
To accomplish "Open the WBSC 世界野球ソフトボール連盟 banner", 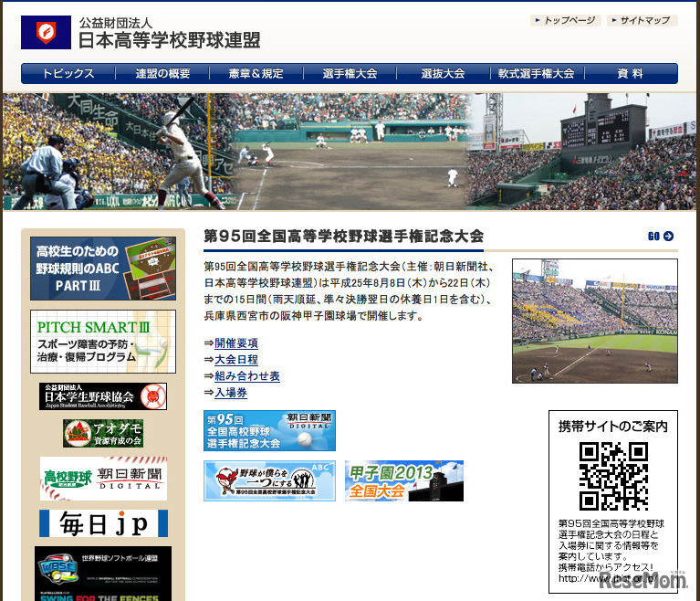I will [103, 574].
